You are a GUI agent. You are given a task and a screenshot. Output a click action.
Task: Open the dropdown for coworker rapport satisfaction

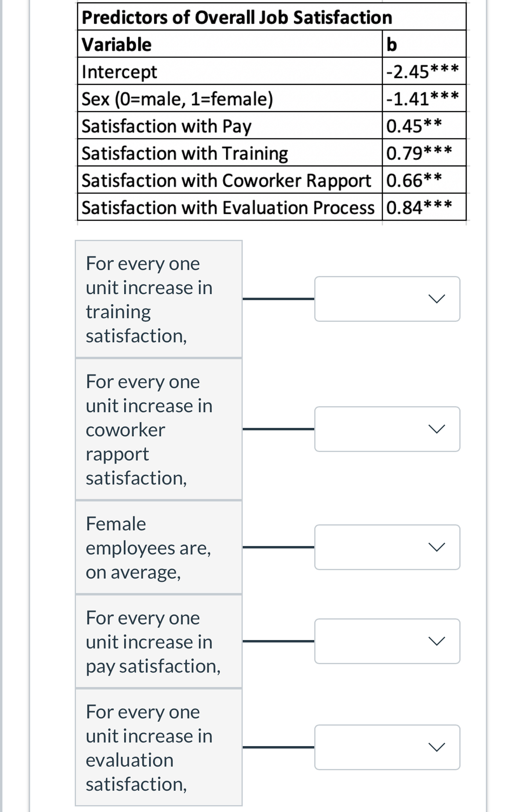[387, 429]
